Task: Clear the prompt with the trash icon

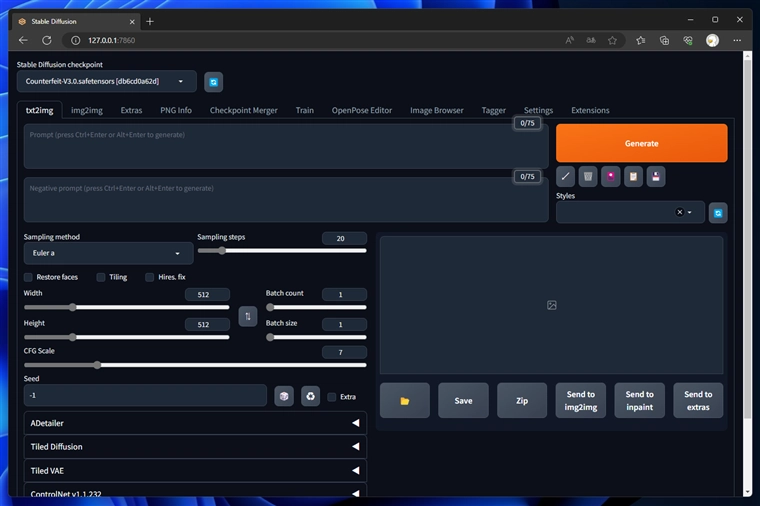Action: [x=588, y=176]
